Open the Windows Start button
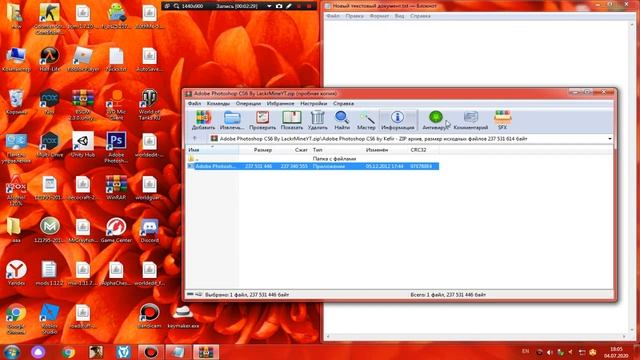640x360 pixels. pyautogui.click(x=12, y=352)
